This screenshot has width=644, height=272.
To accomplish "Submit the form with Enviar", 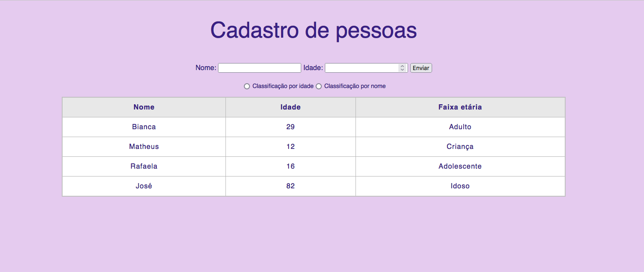I will (x=421, y=67).
